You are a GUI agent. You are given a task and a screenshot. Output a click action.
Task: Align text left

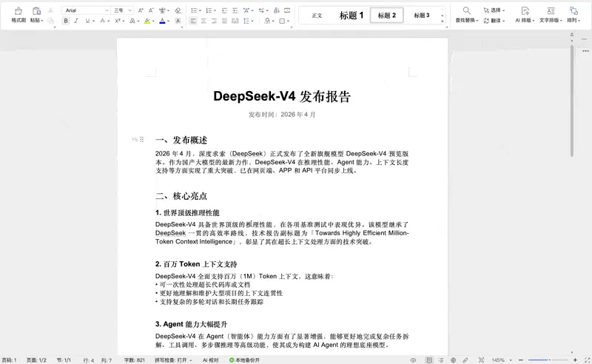pyautogui.click(x=193, y=21)
